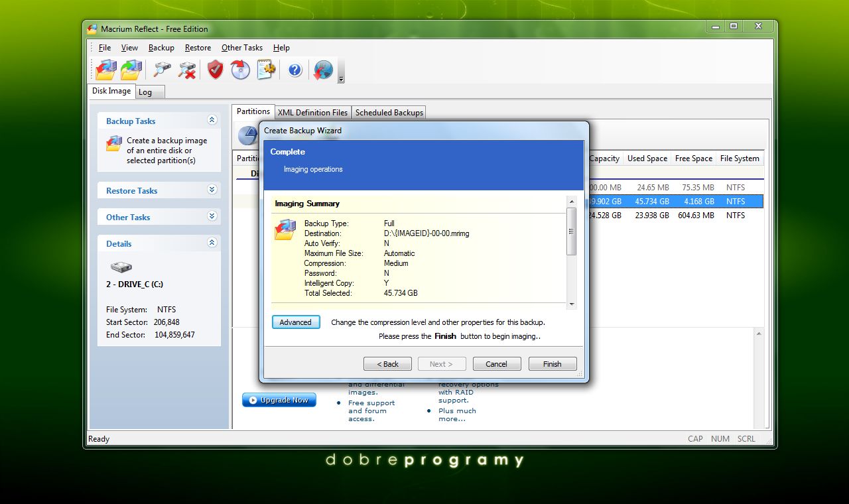Viewport: 849px width, 504px height.
Task: Click the Free Space column header
Action: click(x=693, y=158)
